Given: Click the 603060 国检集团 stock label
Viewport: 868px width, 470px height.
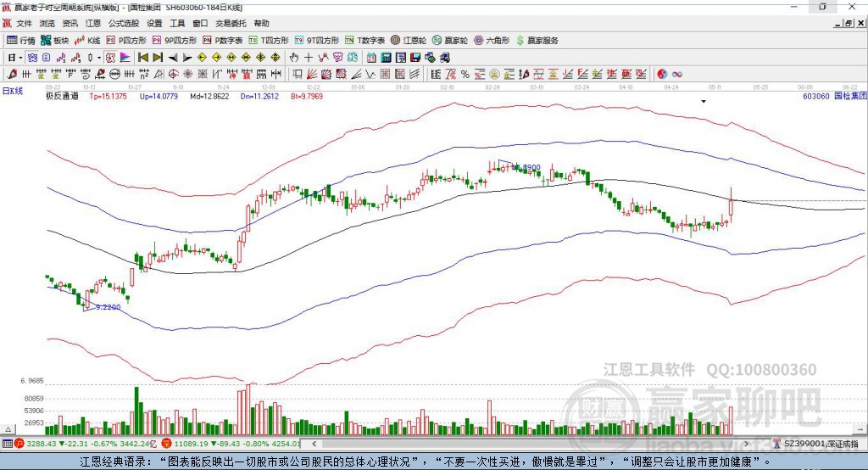Looking at the screenshot, I should coord(834,96).
